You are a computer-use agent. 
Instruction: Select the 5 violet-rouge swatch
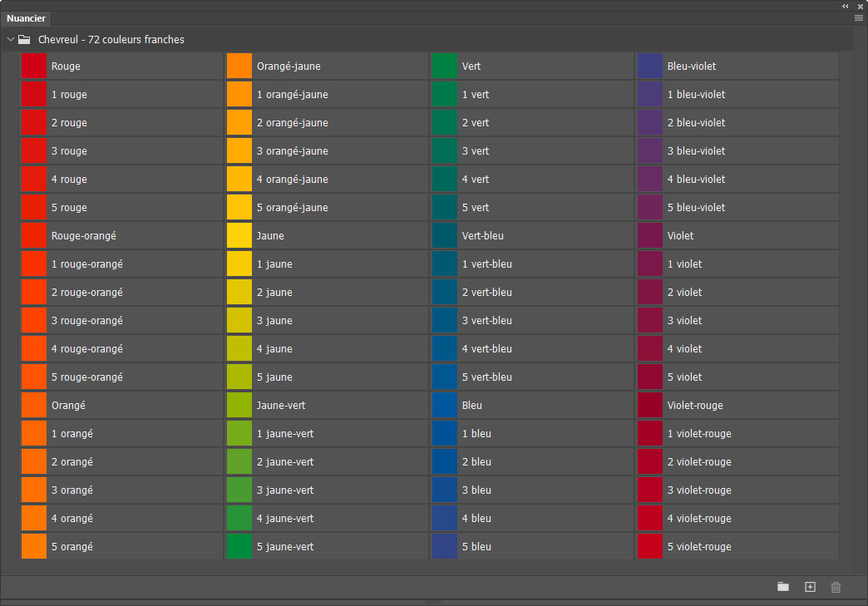point(650,547)
